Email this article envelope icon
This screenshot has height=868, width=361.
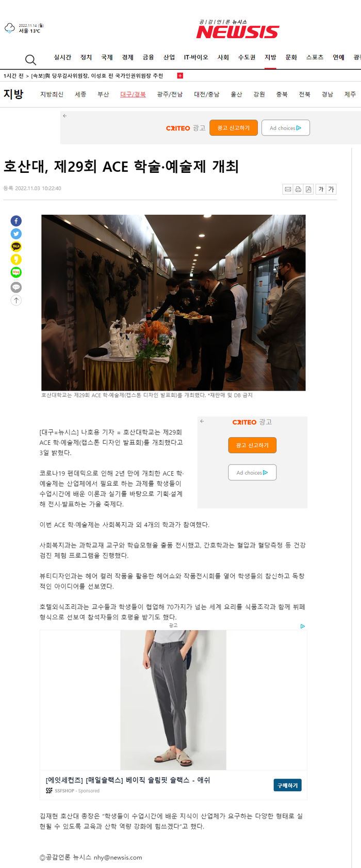click(x=288, y=189)
